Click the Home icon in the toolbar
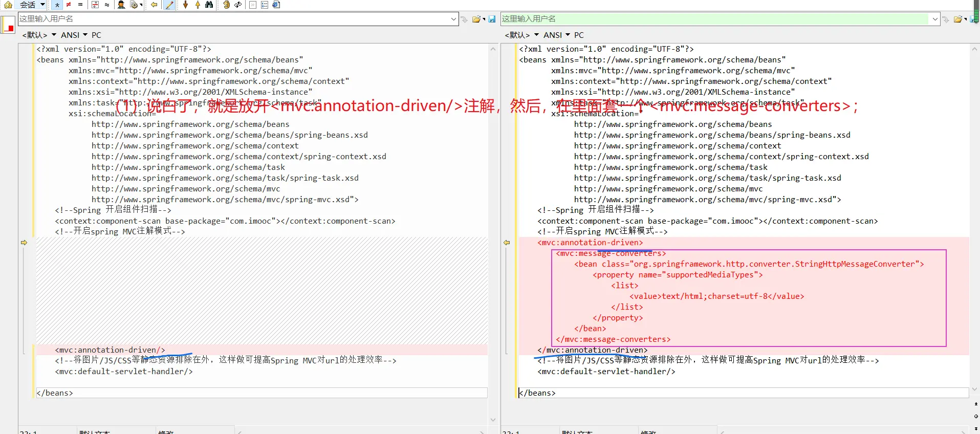Screen dimensions: 980x434 [x=8, y=5]
